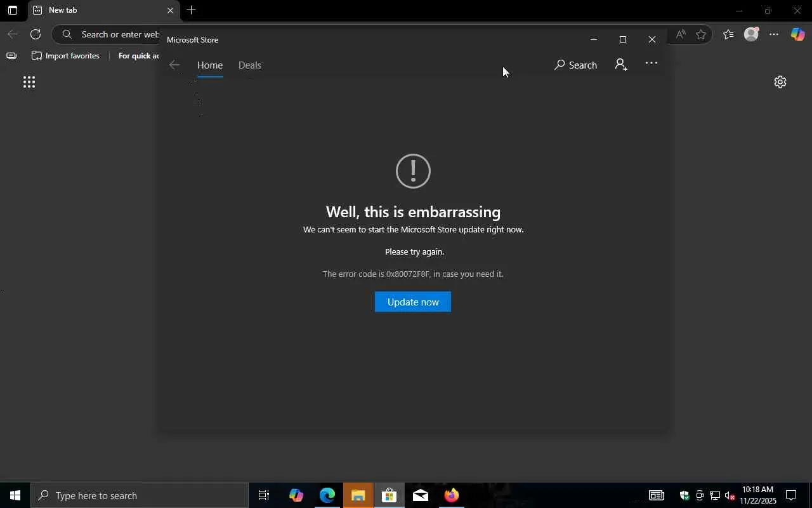
Task: Open Mail from the taskbar
Action: click(x=421, y=495)
